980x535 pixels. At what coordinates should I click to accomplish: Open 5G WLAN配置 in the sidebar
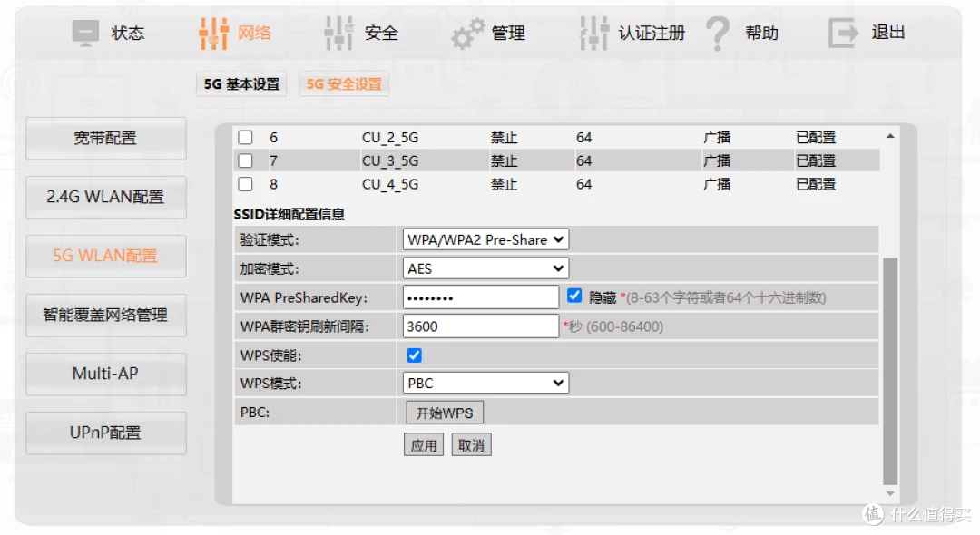click(105, 256)
